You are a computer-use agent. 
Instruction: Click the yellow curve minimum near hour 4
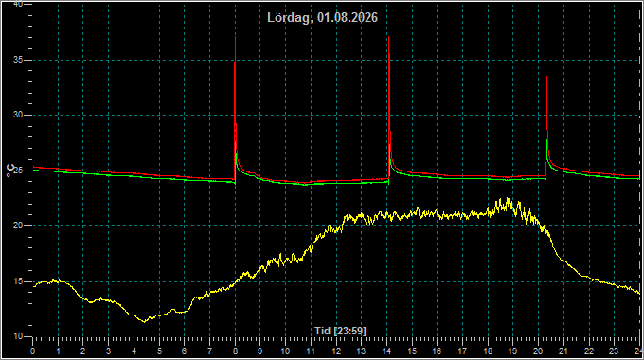click(x=144, y=321)
